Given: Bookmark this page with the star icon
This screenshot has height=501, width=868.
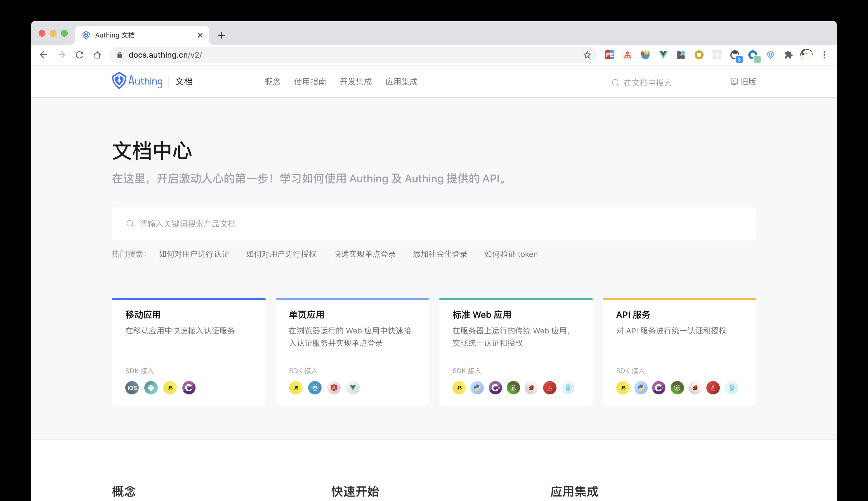Looking at the screenshot, I should (587, 55).
